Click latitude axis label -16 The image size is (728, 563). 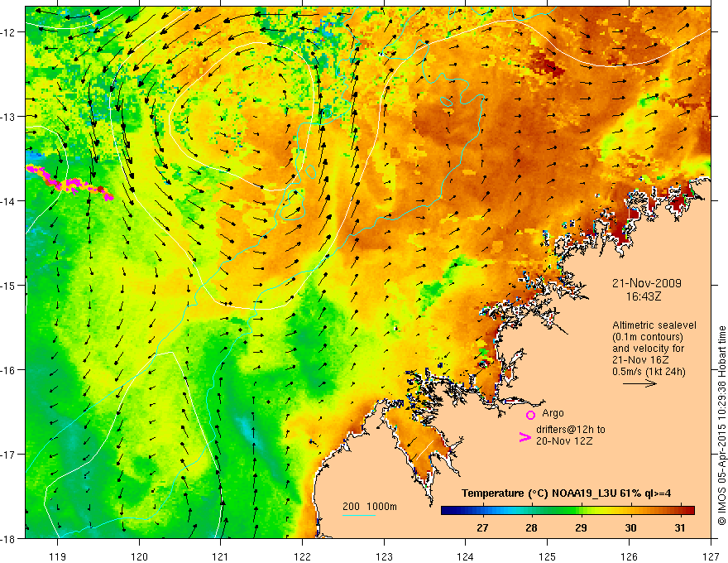click(x=9, y=370)
